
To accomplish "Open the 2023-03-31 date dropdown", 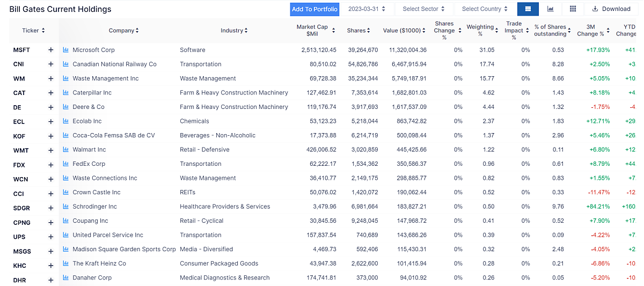I will pos(367,9).
